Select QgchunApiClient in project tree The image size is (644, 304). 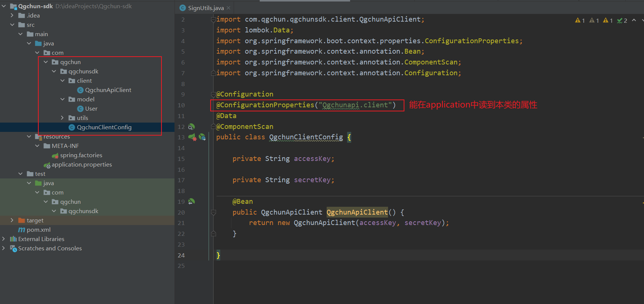click(108, 90)
